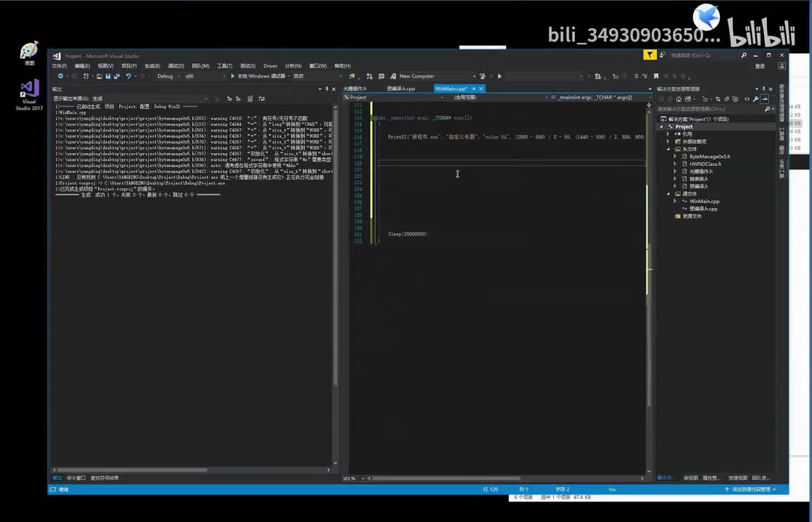The width and height of the screenshot is (812, 522).
Task: Open the 调试(D) menu
Action: [x=176, y=66]
